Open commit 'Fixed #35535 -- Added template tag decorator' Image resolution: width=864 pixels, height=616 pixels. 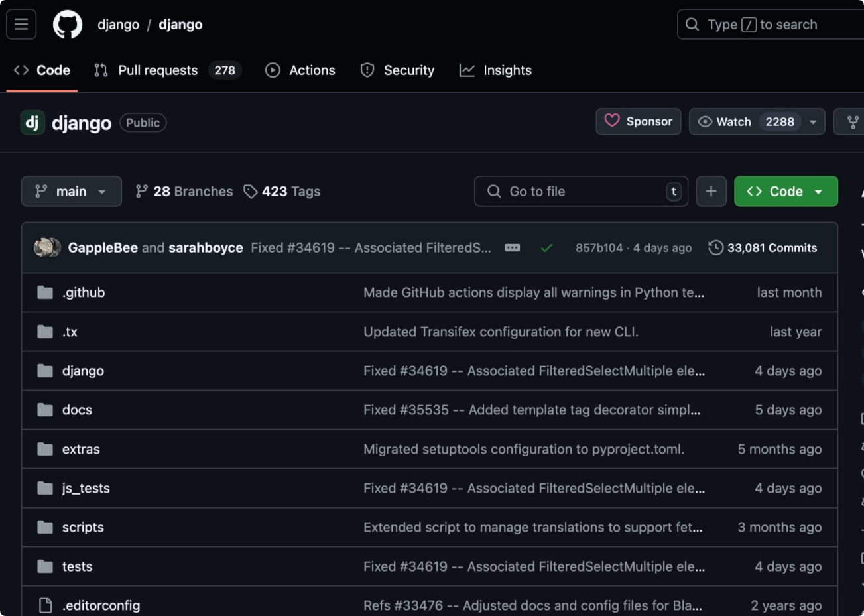(x=532, y=410)
